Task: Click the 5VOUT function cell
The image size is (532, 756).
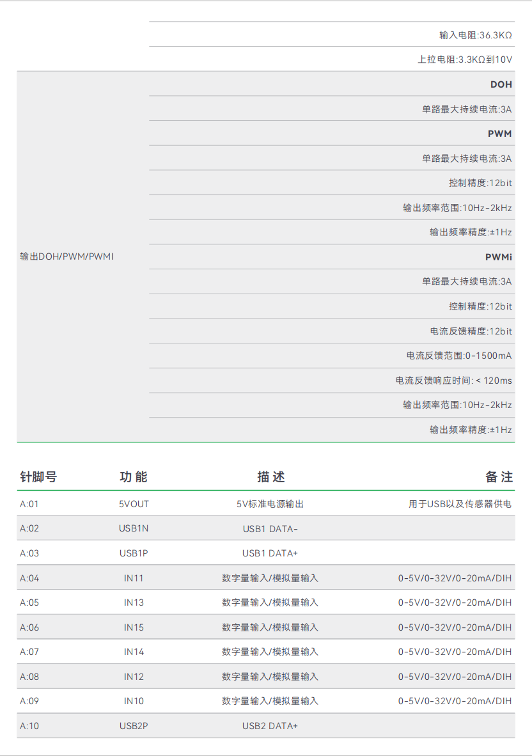Action: [134, 505]
